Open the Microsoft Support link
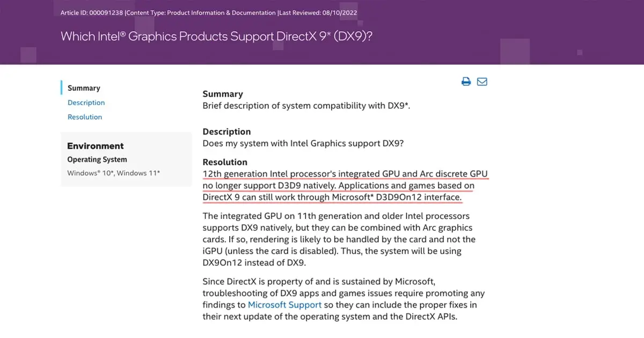Viewport: 644px width, 338px height. click(284, 305)
